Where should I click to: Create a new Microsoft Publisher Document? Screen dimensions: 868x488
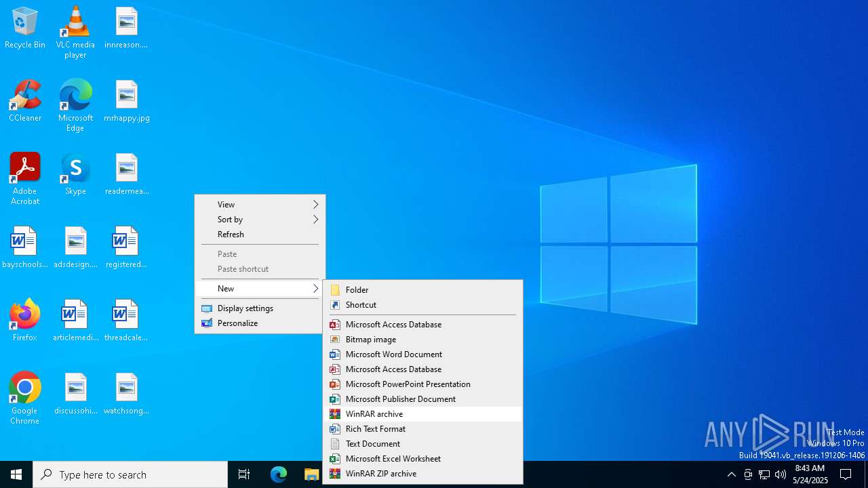coord(423,399)
